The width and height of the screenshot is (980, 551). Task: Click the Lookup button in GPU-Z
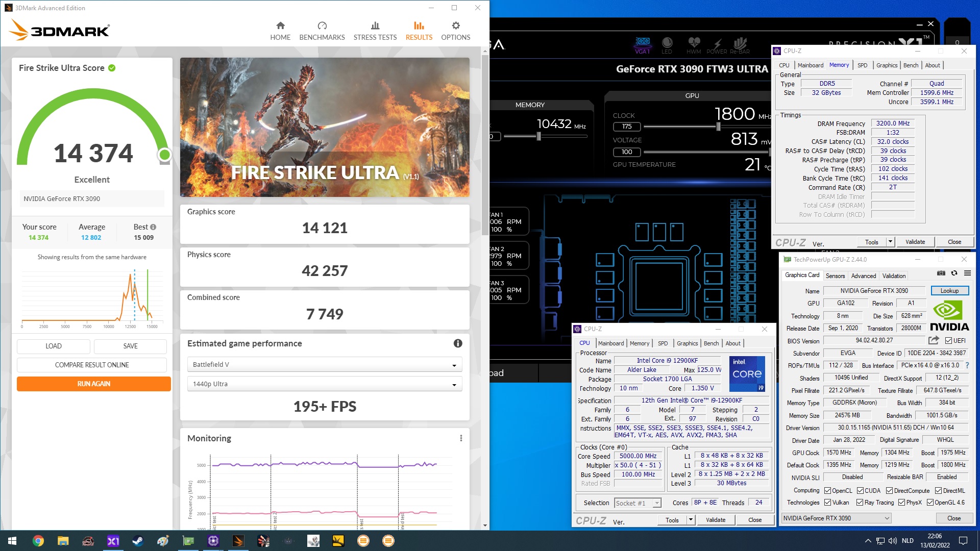[x=950, y=290]
